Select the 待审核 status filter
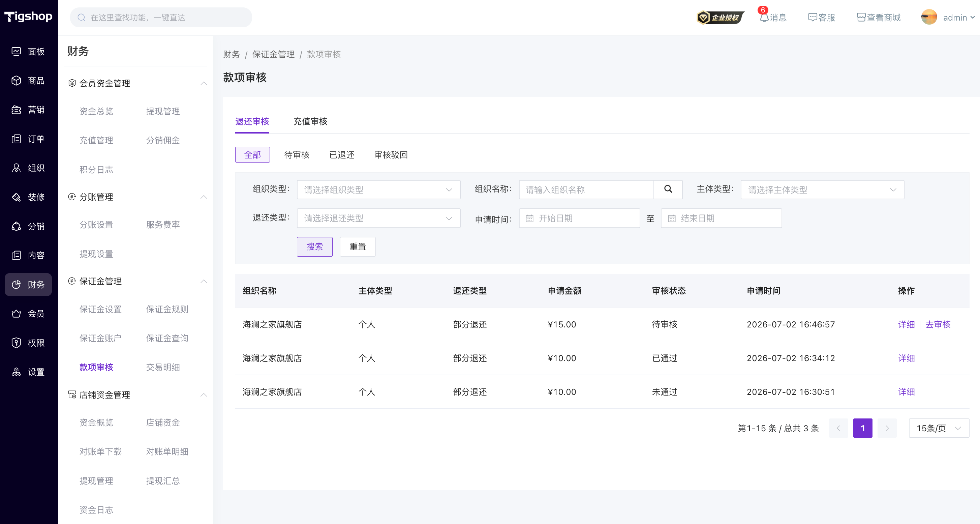 [x=297, y=155]
